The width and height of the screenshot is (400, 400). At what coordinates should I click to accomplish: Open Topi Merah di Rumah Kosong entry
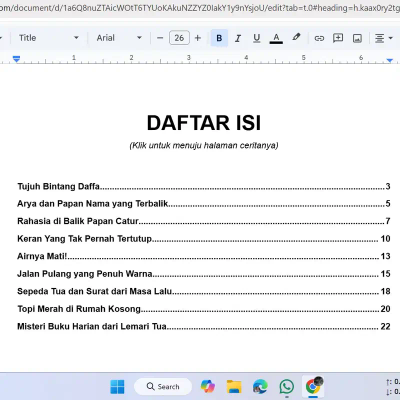[x=204, y=309]
